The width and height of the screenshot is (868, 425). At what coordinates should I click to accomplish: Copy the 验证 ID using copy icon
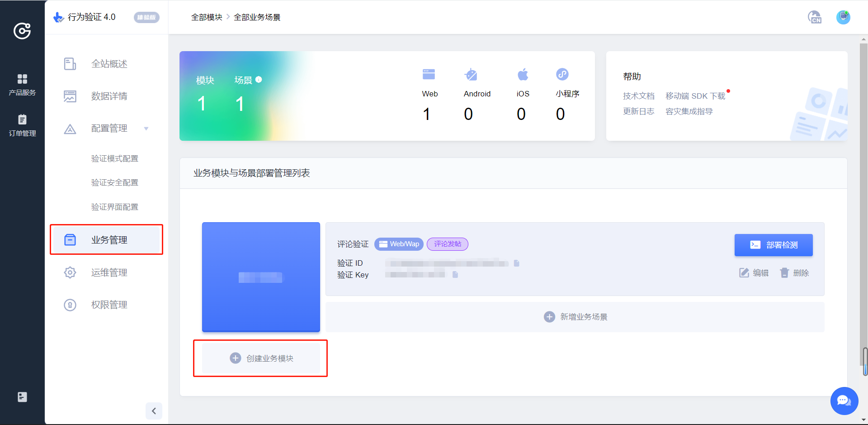[x=517, y=263]
